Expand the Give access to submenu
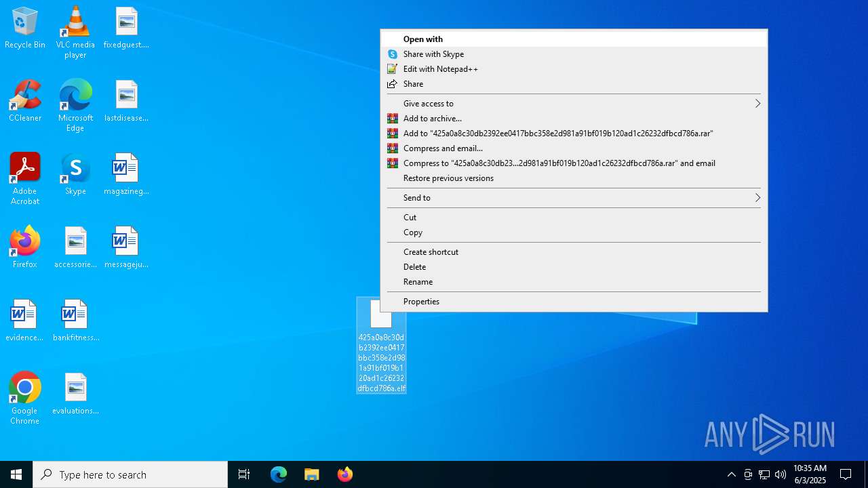 coord(574,104)
